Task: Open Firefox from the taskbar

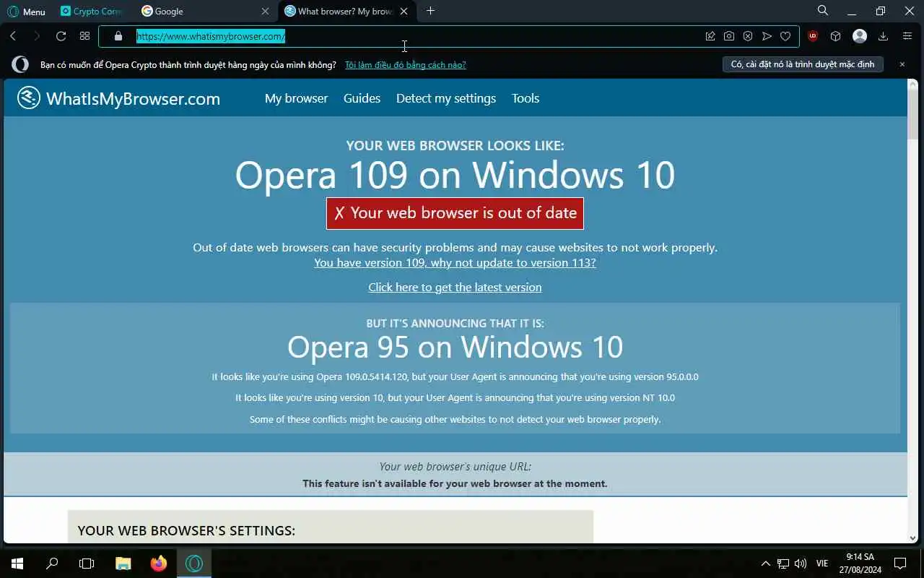Action: [x=158, y=564]
